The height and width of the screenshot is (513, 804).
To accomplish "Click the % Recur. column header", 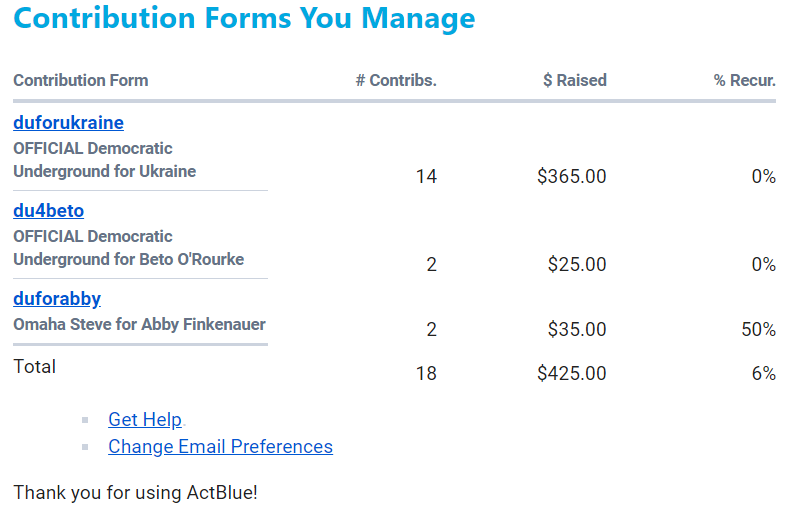I will coord(744,81).
